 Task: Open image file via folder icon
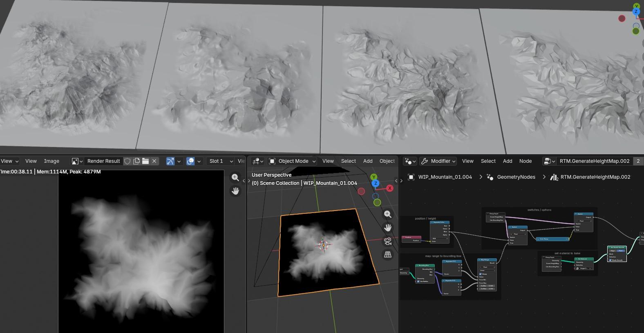pyautogui.click(x=145, y=161)
